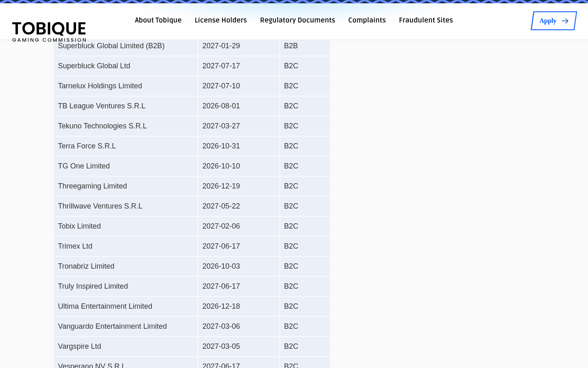Click the arrow icon in Apply button
The height and width of the screenshot is (368, 588).
coord(565,21)
